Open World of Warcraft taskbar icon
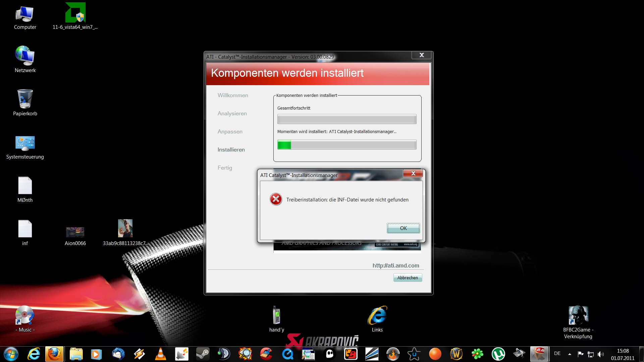 pyautogui.click(x=456, y=354)
